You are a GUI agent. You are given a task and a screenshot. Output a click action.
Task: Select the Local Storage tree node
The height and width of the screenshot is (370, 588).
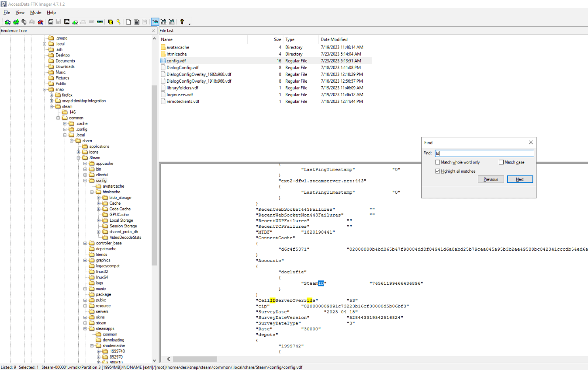coord(121,220)
